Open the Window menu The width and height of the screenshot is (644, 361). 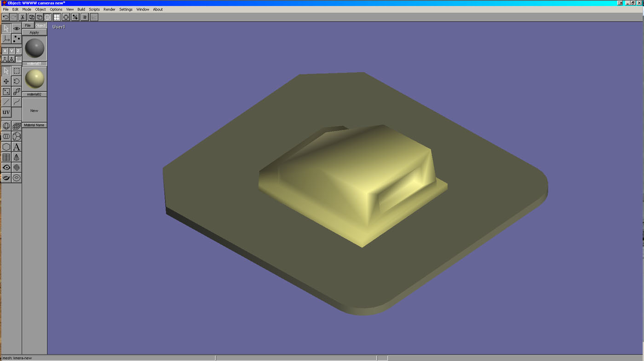point(143,9)
